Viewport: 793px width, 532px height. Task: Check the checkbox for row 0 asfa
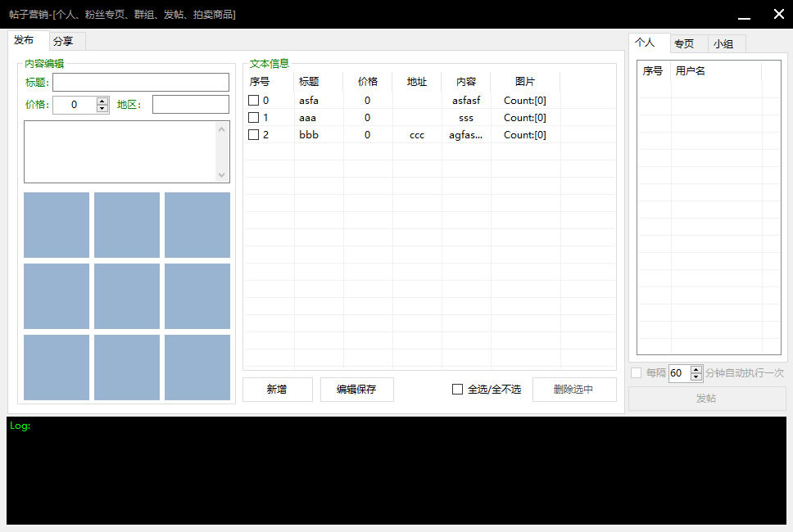point(254,101)
